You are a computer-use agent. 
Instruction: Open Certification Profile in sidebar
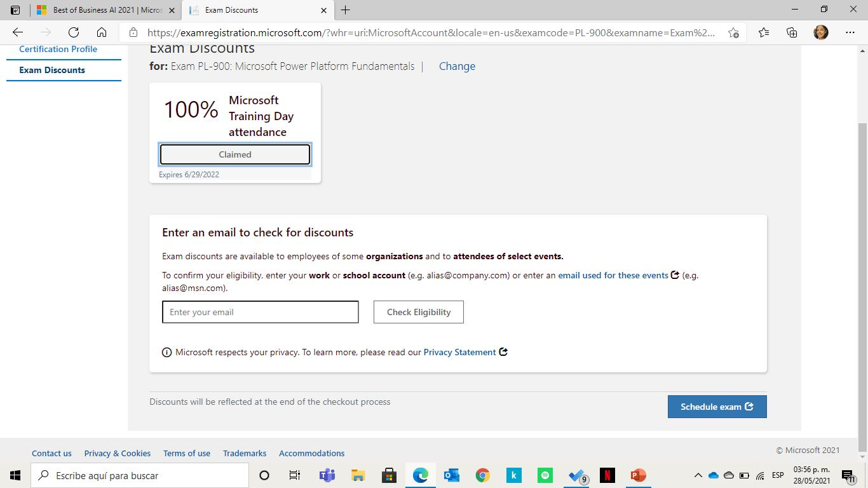[x=58, y=49]
